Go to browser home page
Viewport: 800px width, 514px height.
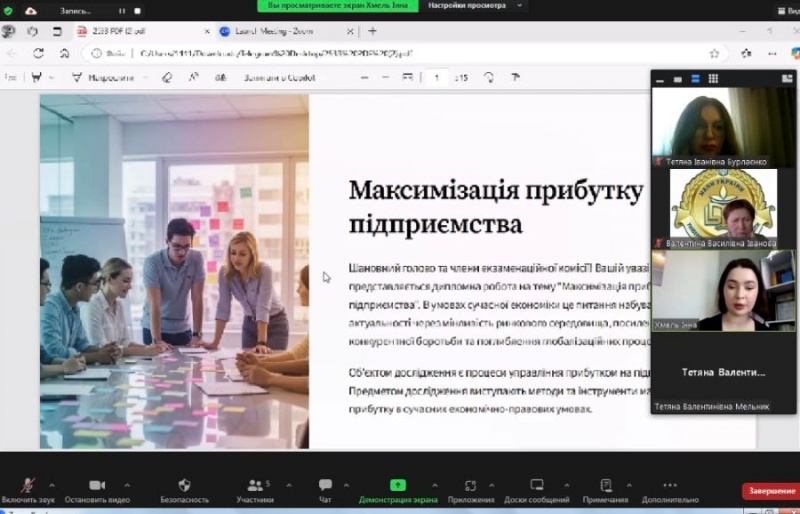[x=64, y=53]
